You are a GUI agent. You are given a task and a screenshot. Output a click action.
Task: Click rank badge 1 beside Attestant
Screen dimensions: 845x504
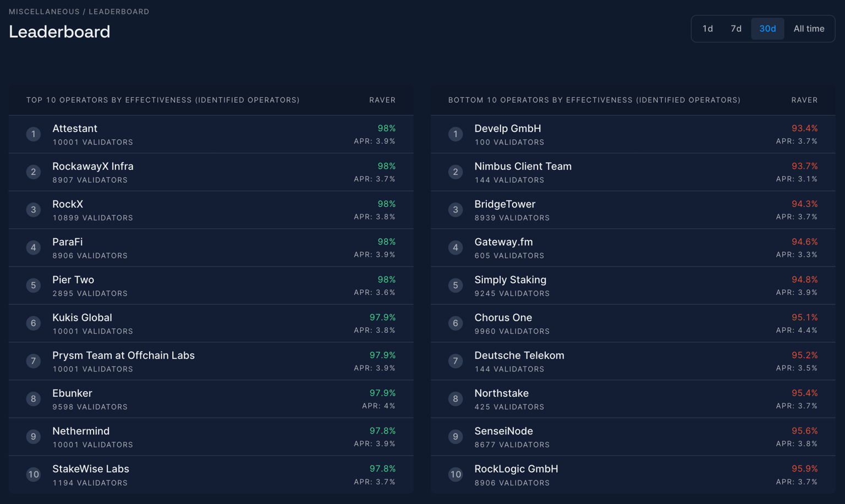pos(34,134)
